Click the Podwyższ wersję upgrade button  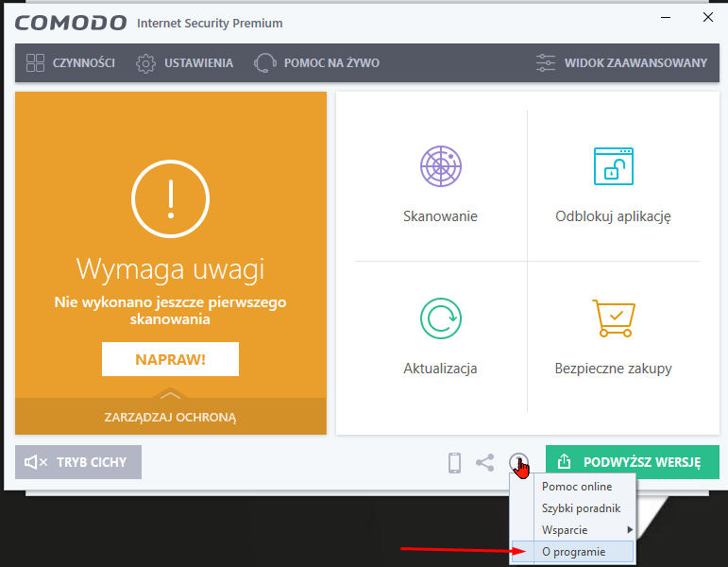(x=633, y=462)
